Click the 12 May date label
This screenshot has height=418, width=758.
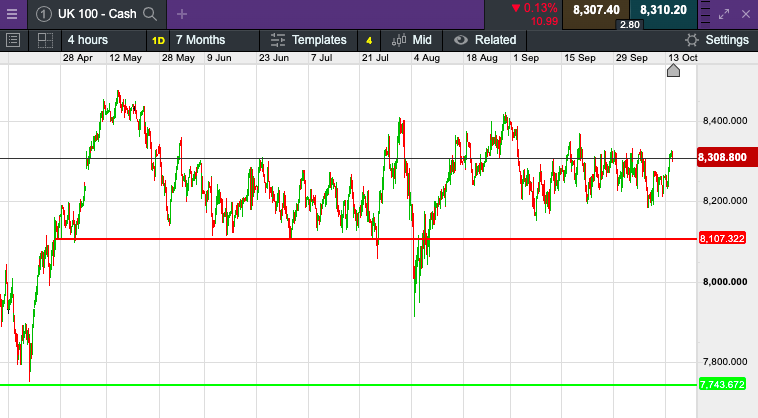tap(125, 58)
